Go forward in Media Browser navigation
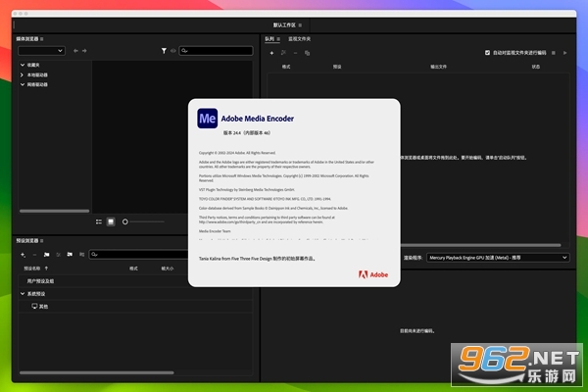The width and height of the screenshot is (588, 392). click(x=84, y=51)
